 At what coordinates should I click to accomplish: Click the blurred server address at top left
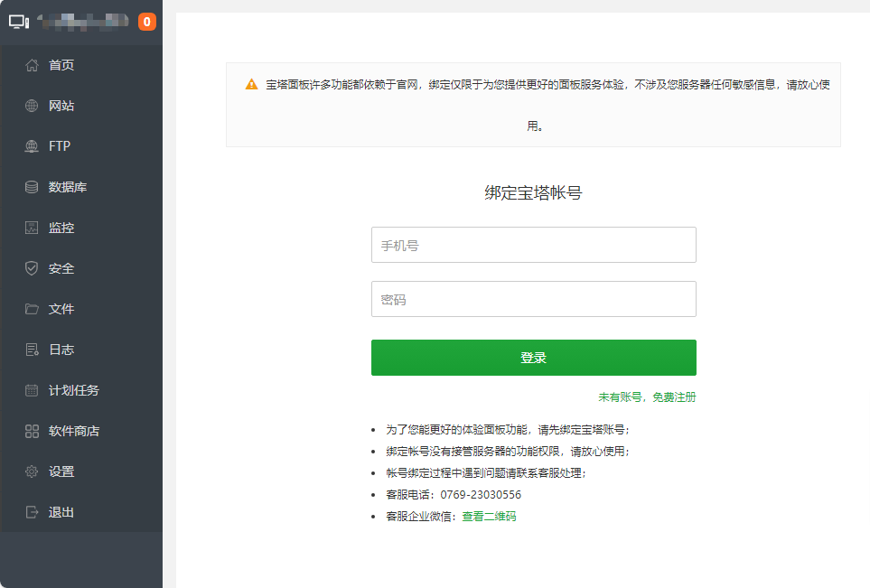[83, 22]
